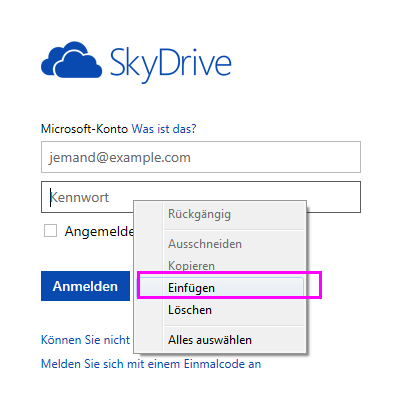The height and width of the screenshot is (413, 412).
Task: Tick the Angemeldet bleiben checkbox
Action: [50, 230]
